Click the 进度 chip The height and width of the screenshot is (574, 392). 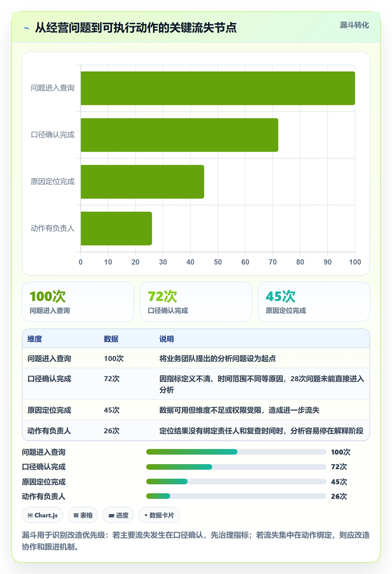[x=118, y=515]
